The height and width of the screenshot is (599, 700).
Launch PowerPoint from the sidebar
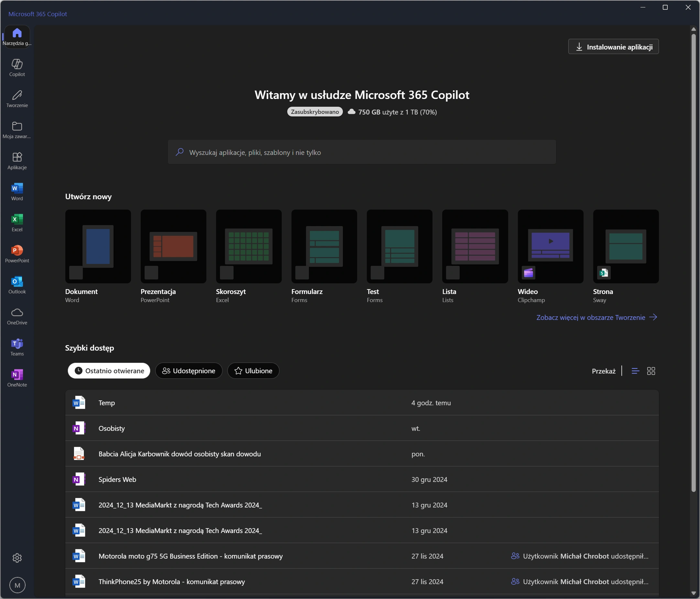click(x=17, y=255)
